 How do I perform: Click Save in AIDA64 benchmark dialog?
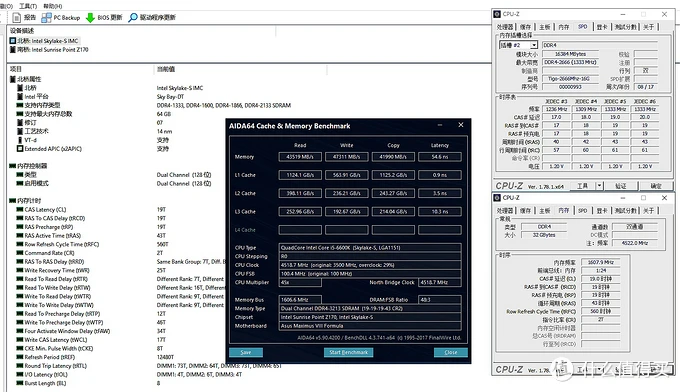tap(245, 353)
